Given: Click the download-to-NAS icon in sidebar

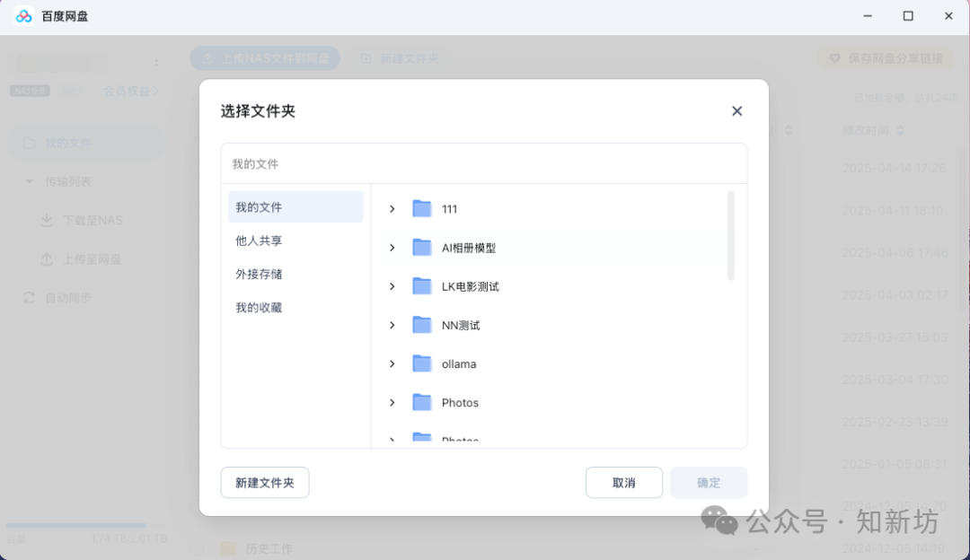Looking at the screenshot, I should pos(48,220).
